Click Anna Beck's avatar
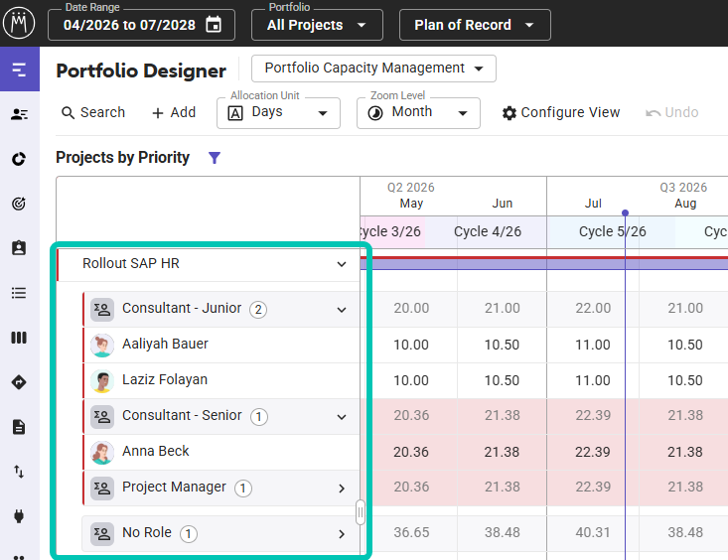 point(102,453)
